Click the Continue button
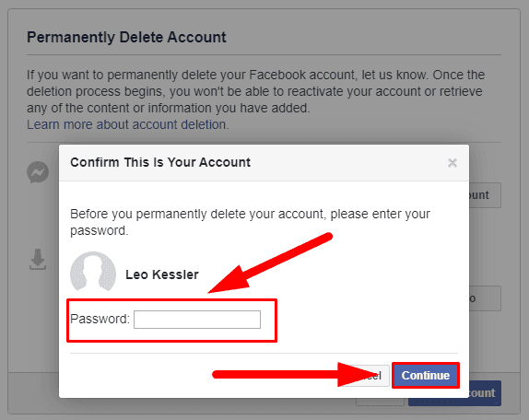 pyautogui.click(x=426, y=375)
